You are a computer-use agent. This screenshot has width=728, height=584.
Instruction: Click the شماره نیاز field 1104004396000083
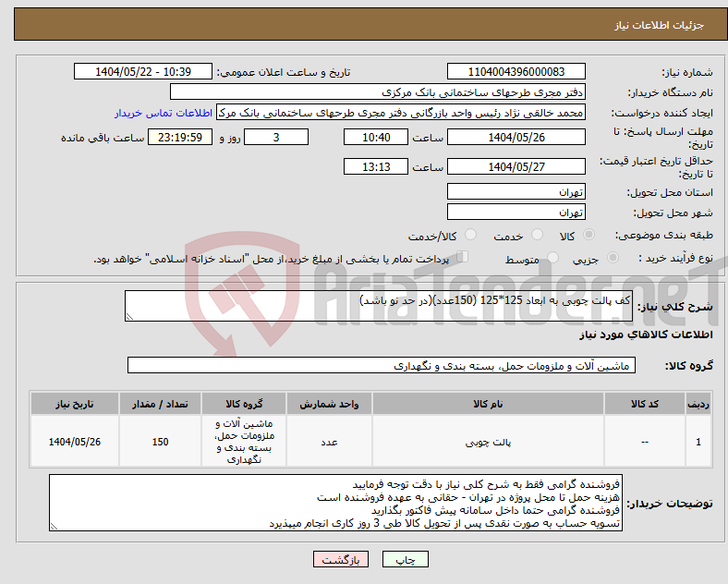coord(516,72)
